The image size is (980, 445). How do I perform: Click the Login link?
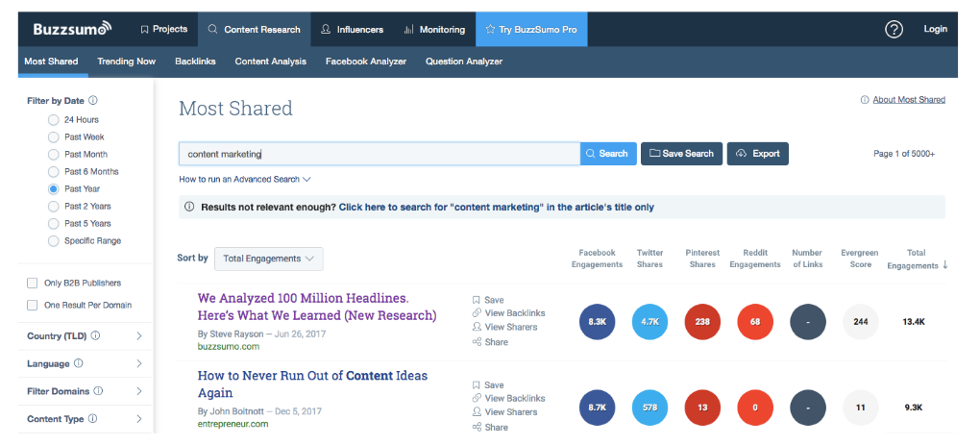pos(935,29)
